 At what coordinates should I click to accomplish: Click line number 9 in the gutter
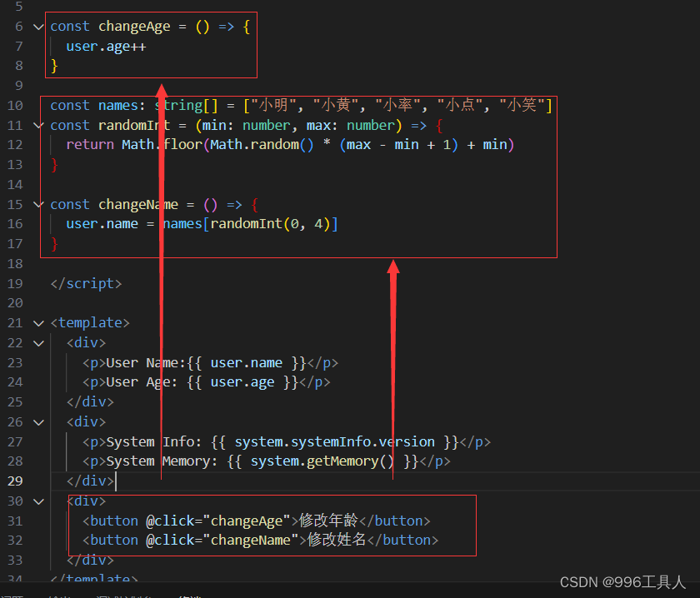pos(18,86)
